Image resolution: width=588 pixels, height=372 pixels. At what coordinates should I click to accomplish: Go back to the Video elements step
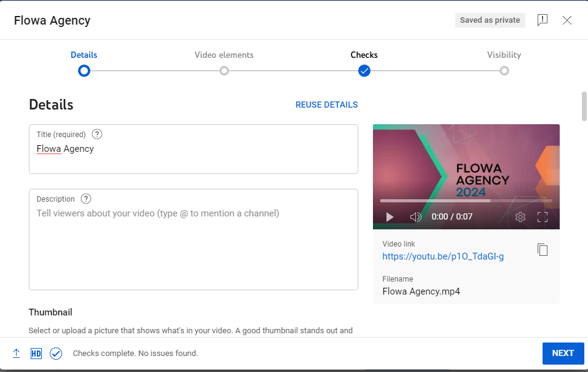(x=224, y=71)
